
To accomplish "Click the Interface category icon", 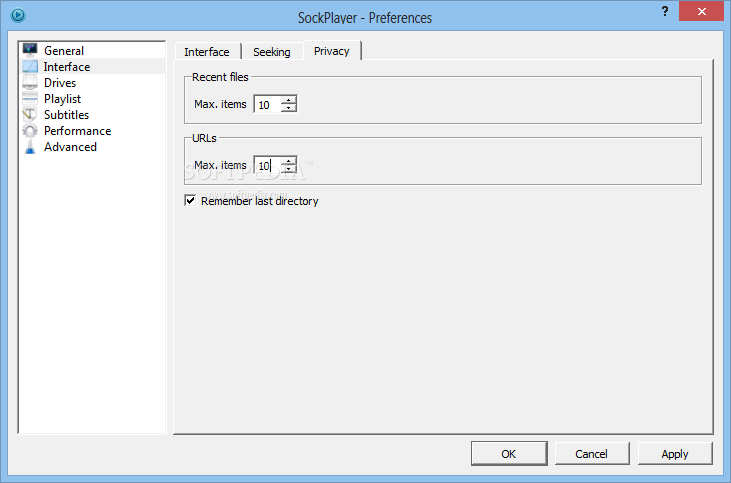I will coord(30,67).
